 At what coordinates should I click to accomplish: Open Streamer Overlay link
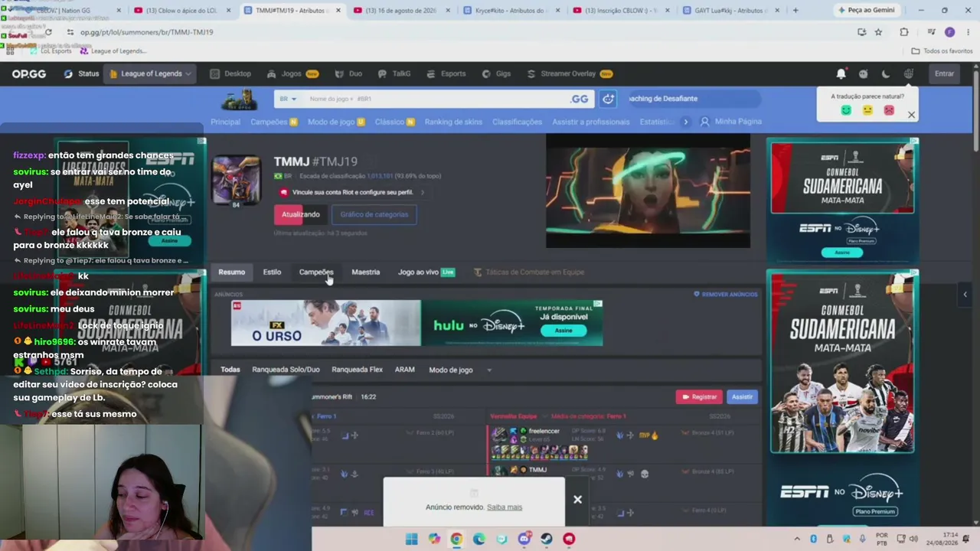pos(570,73)
